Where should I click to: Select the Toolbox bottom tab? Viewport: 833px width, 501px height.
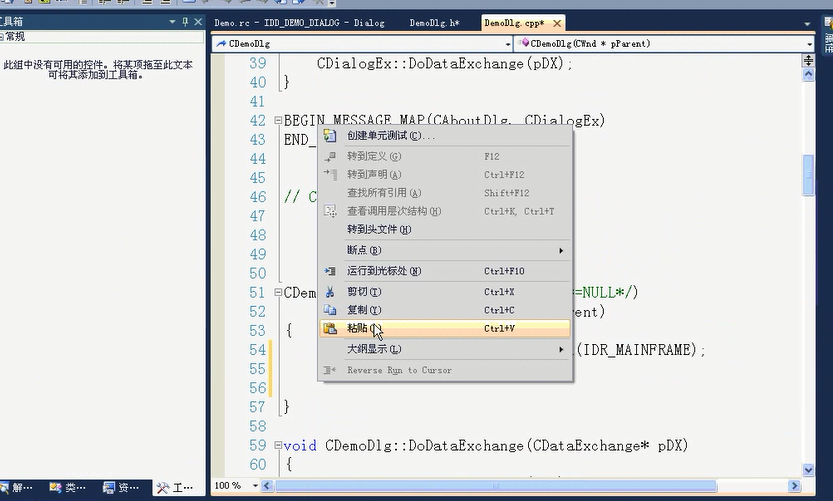click(176, 487)
